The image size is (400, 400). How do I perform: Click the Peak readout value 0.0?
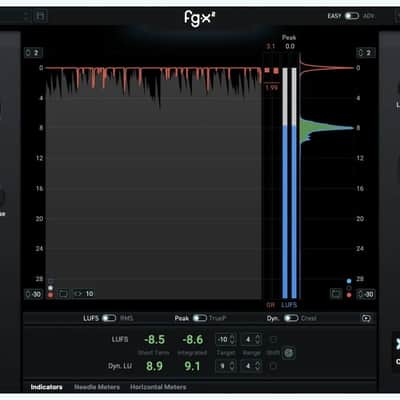[x=290, y=46]
